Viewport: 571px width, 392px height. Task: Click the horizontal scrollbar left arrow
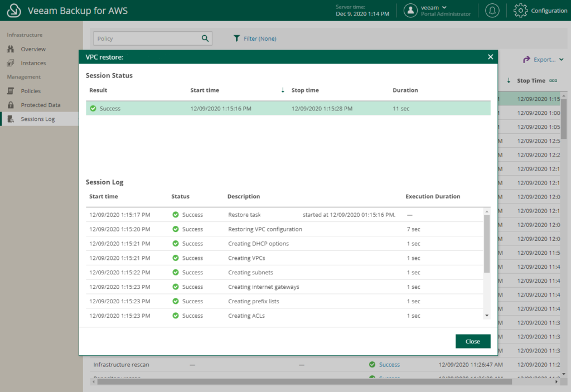94,382
